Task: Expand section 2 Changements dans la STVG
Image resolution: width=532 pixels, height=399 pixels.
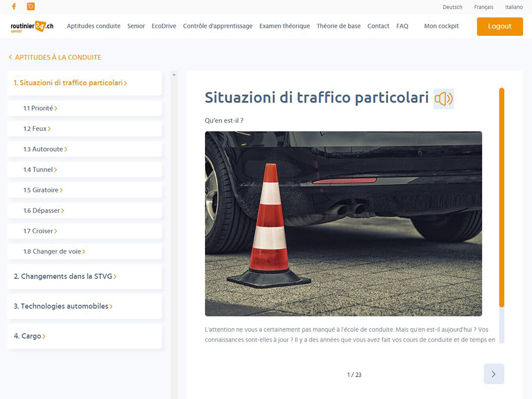Action: (65, 276)
